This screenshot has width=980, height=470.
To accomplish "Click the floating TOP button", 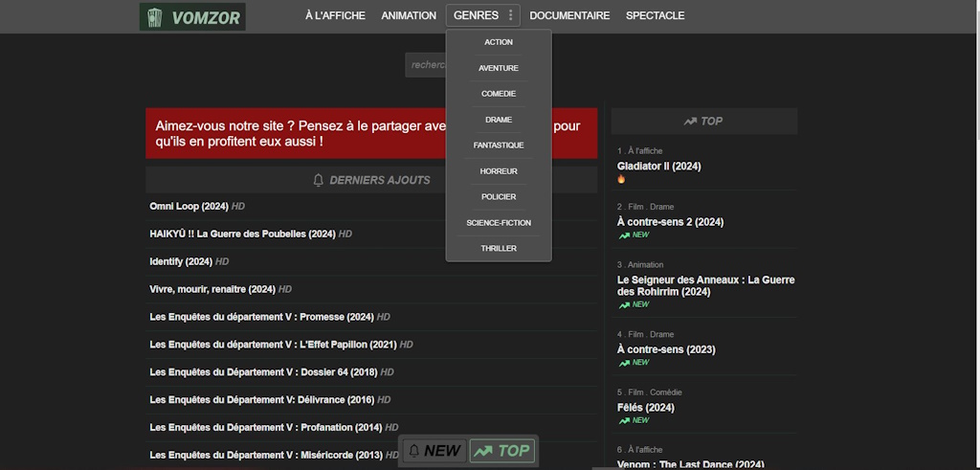I will click(502, 451).
